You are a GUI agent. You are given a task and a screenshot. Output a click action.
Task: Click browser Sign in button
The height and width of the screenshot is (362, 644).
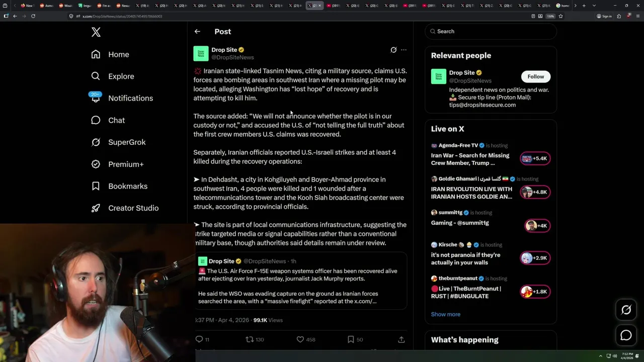(x=604, y=16)
